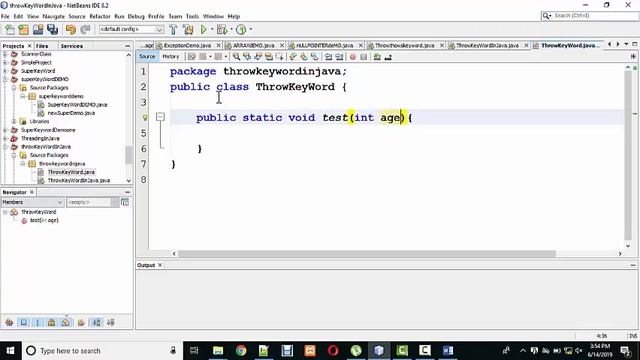Switch to the Services tab

(72, 46)
